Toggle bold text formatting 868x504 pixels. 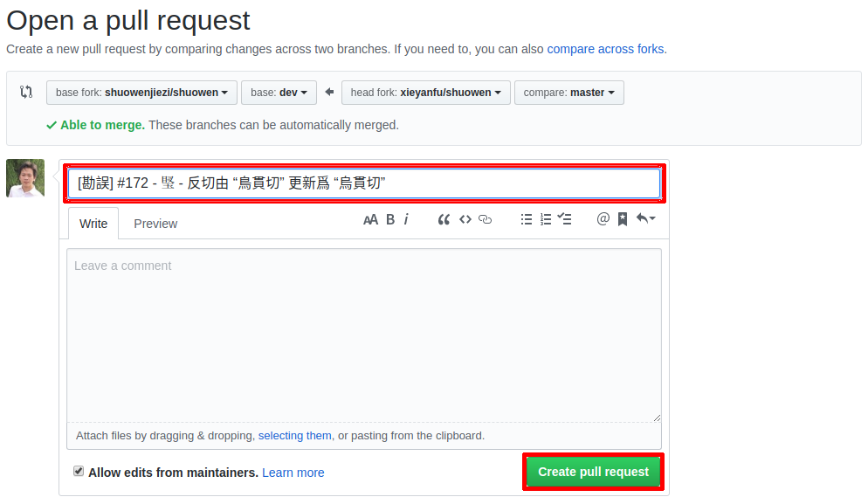coord(390,220)
